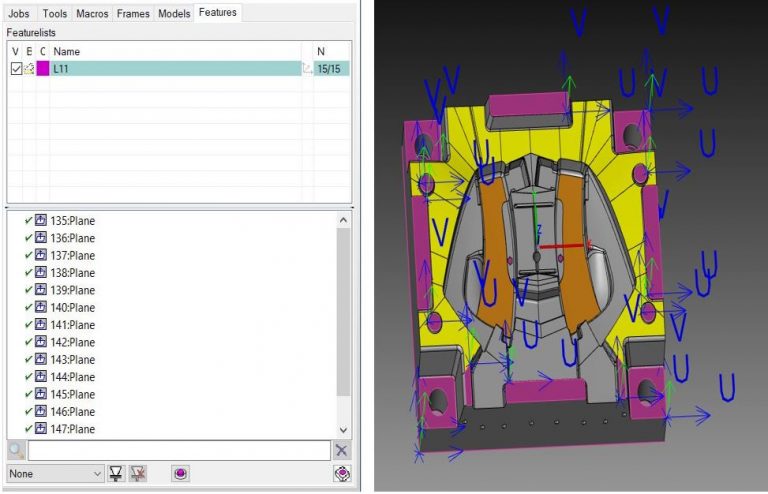Toggle visibility checkbox for featurelist L11

click(x=15, y=68)
